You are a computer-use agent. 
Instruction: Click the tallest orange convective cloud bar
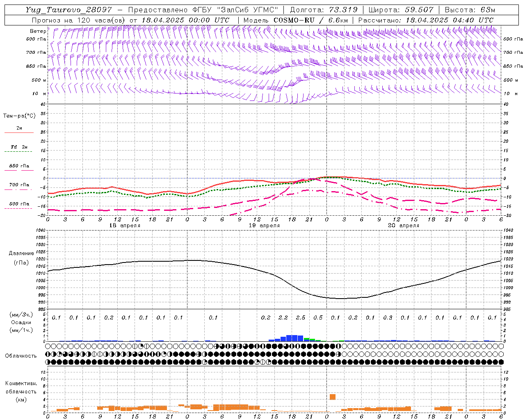pos(332,397)
